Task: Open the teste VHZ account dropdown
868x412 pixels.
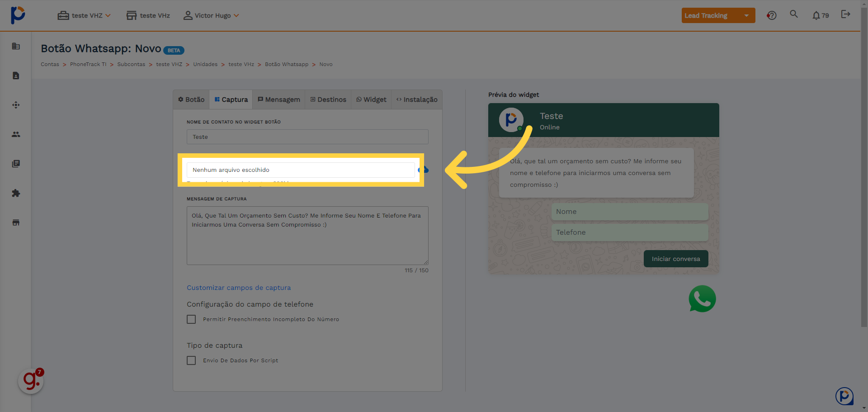Action: point(84,15)
